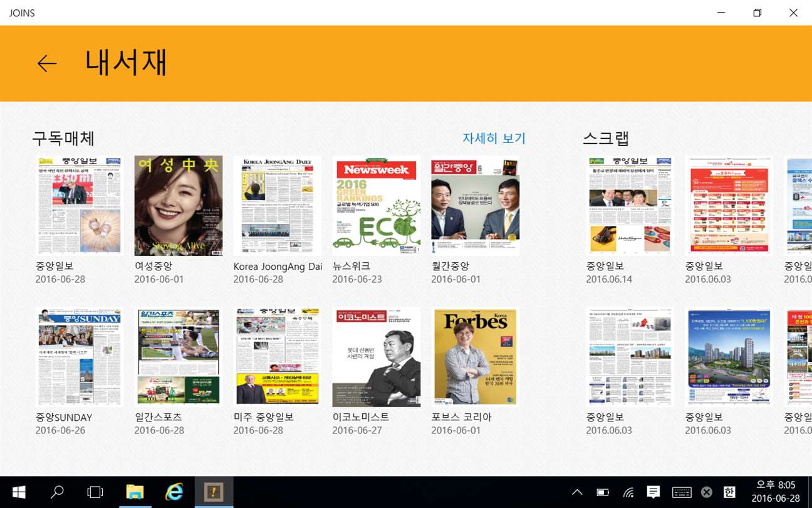Click the '일간스포츠' title text
This screenshot has width=812, height=508.
[x=160, y=417]
